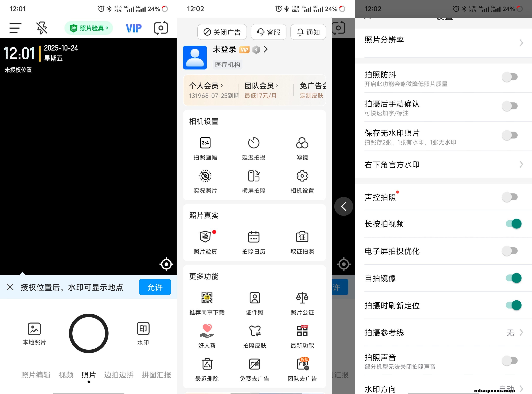532x394 pixels.
Task: Open 拍摄参考线 options chevron
Action: pyautogui.click(x=521, y=332)
